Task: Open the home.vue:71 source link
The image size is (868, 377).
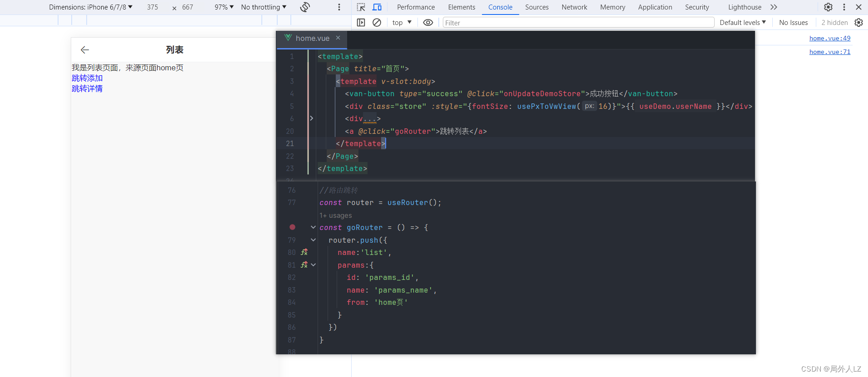Action: (x=830, y=52)
